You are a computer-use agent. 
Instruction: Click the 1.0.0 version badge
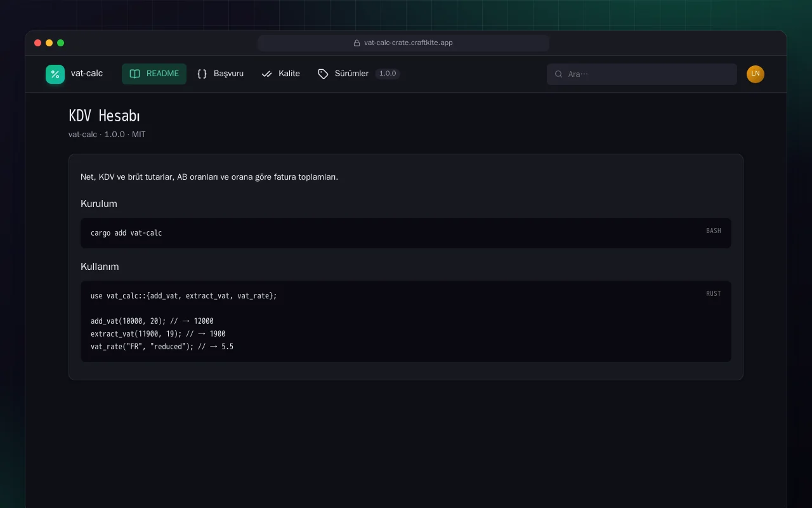388,74
